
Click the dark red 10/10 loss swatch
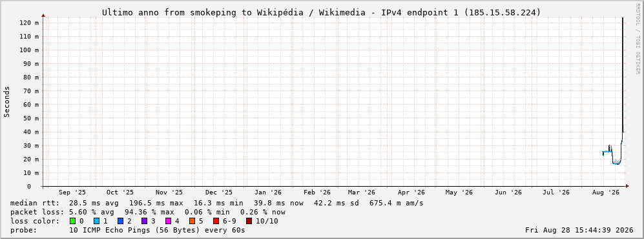249,221
